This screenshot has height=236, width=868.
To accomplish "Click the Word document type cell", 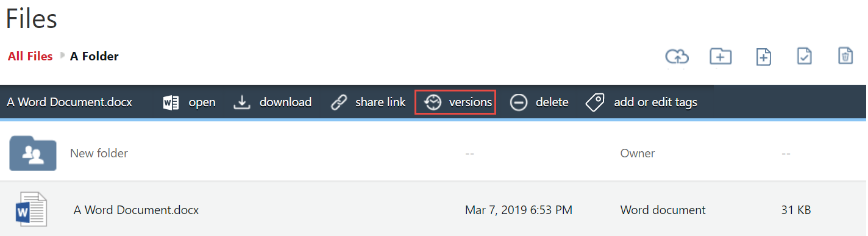I will point(663,210).
